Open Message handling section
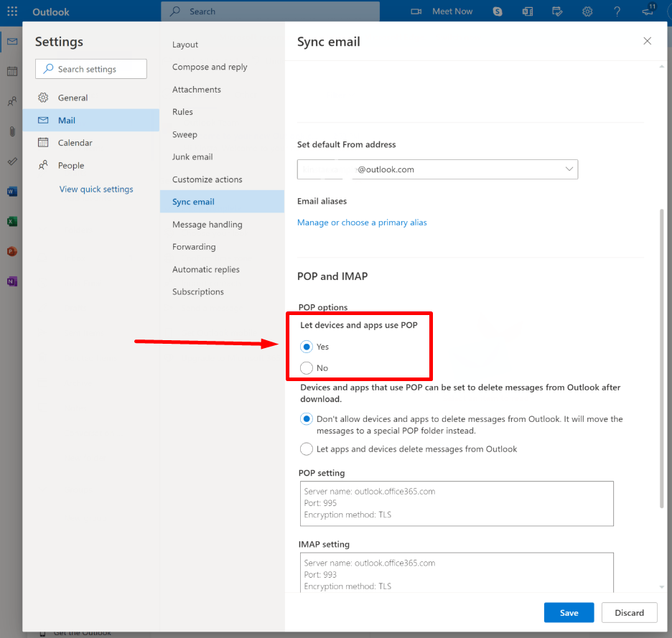The width and height of the screenshot is (672, 638). click(x=222, y=225)
